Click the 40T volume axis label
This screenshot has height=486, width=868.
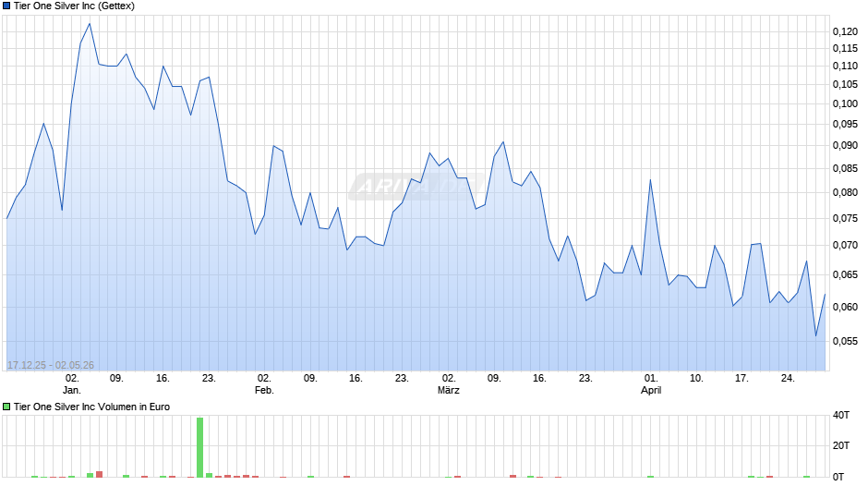tap(841, 415)
